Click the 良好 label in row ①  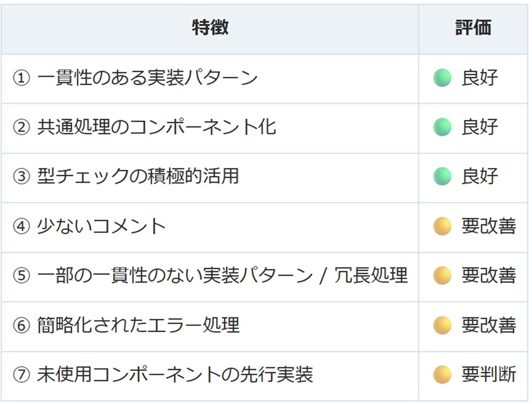[x=480, y=78]
